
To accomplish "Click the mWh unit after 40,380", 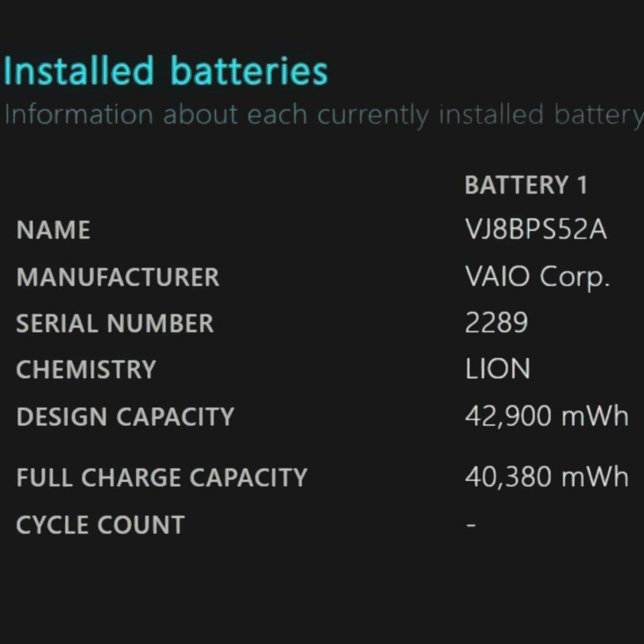I will coord(595,478).
